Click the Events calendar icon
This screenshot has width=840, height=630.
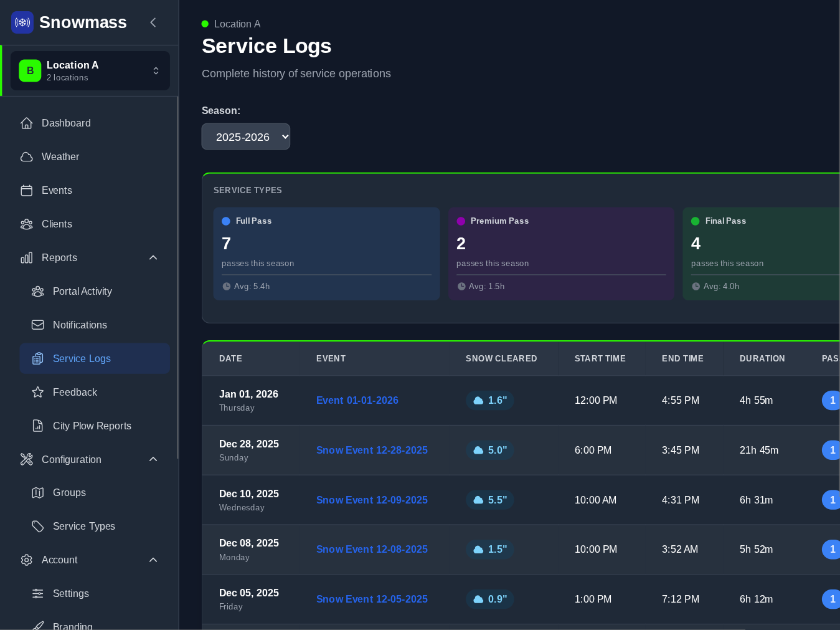point(26,191)
